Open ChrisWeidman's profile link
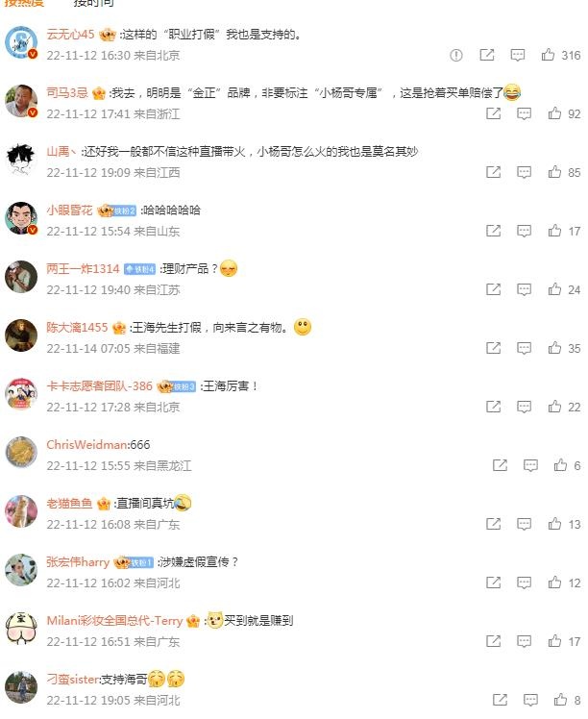This screenshot has height=719, width=588. 87,445
